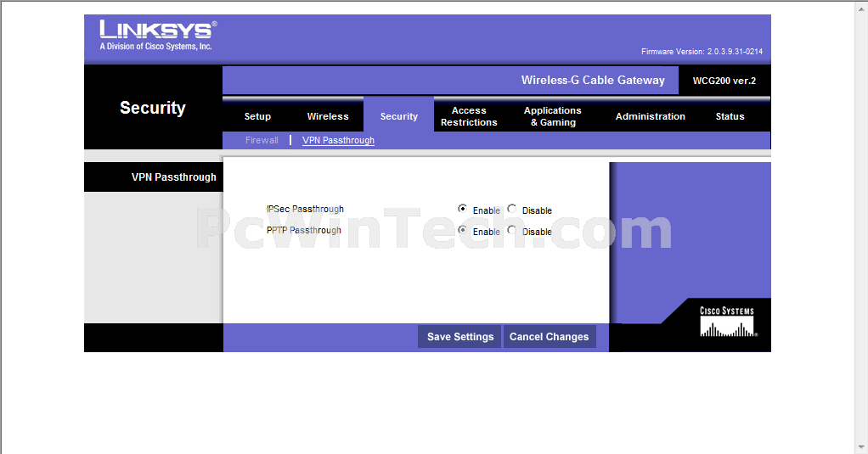Viewport: 868px width, 454px height.
Task: Click the Wireless-G Cable Gateway title
Action: 593,80
